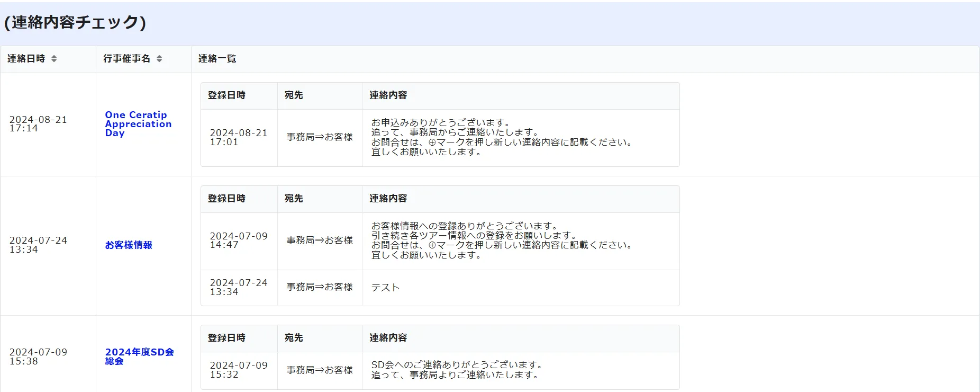Select the テスト message content cell
Viewport: 980px width, 392px height.
coord(385,288)
